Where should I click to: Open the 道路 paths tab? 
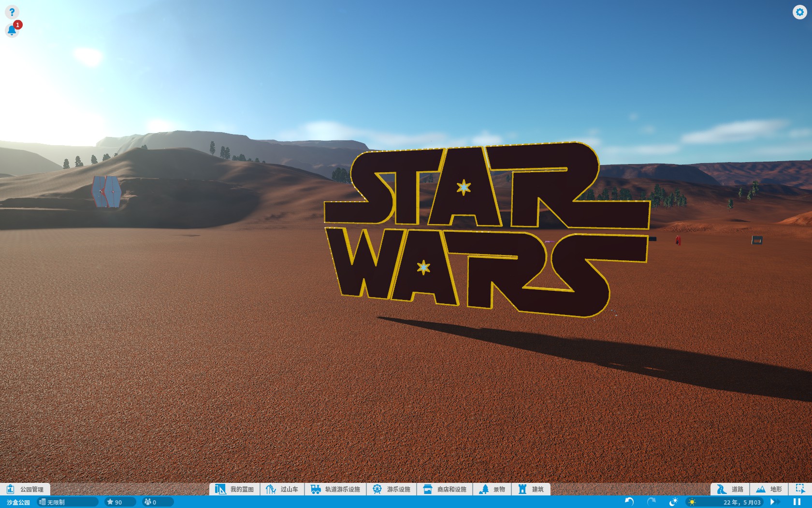pyautogui.click(x=730, y=489)
